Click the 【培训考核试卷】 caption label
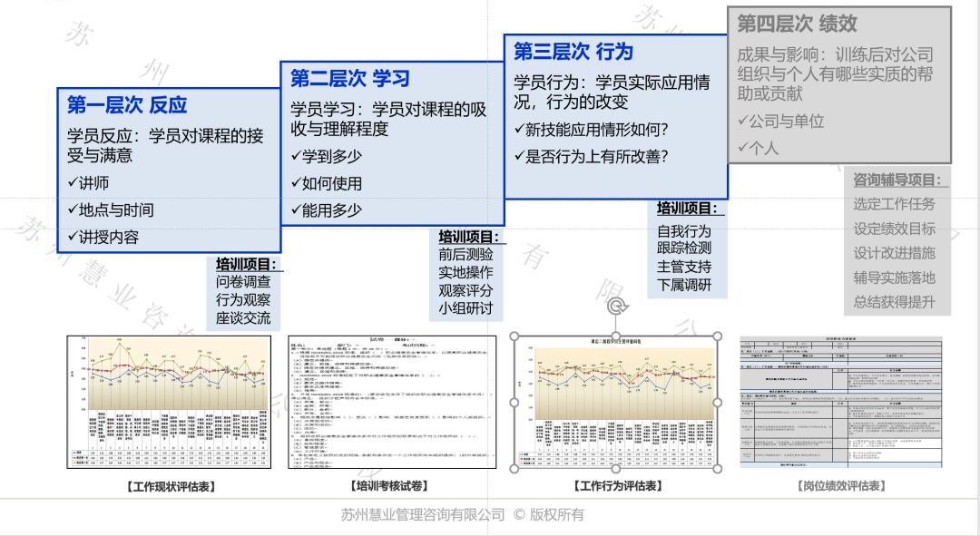The width and height of the screenshot is (980, 536). coord(390,483)
